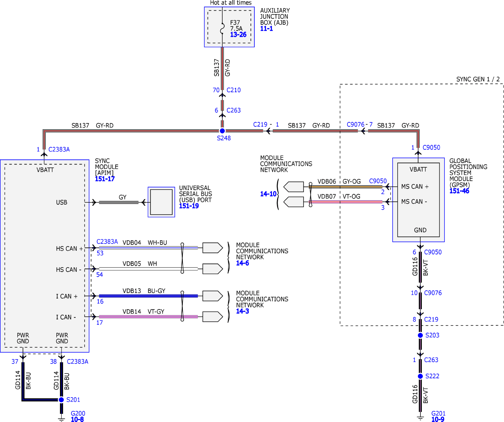Open the 10-9 ground G201 link
The height and width of the screenshot is (422, 504).
click(438, 419)
